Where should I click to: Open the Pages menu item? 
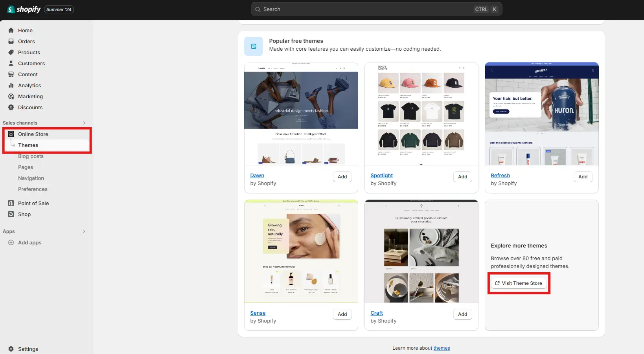coord(26,167)
